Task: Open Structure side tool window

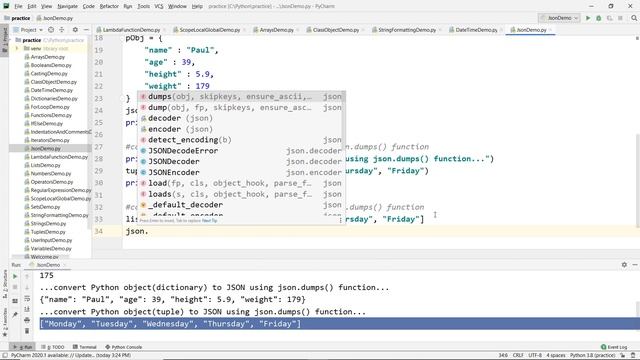Action: pyautogui.click(x=4, y=284)
